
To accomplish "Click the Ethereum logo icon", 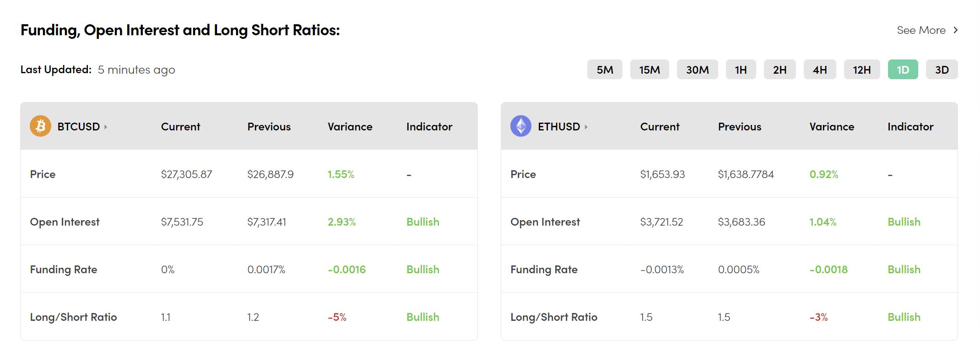I will click(x=520, y=126).
